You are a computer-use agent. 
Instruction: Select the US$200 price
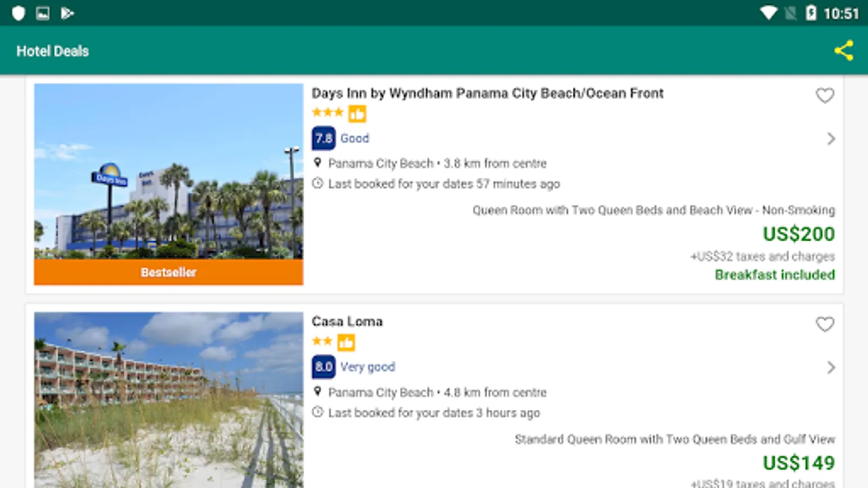pos(799,234)
